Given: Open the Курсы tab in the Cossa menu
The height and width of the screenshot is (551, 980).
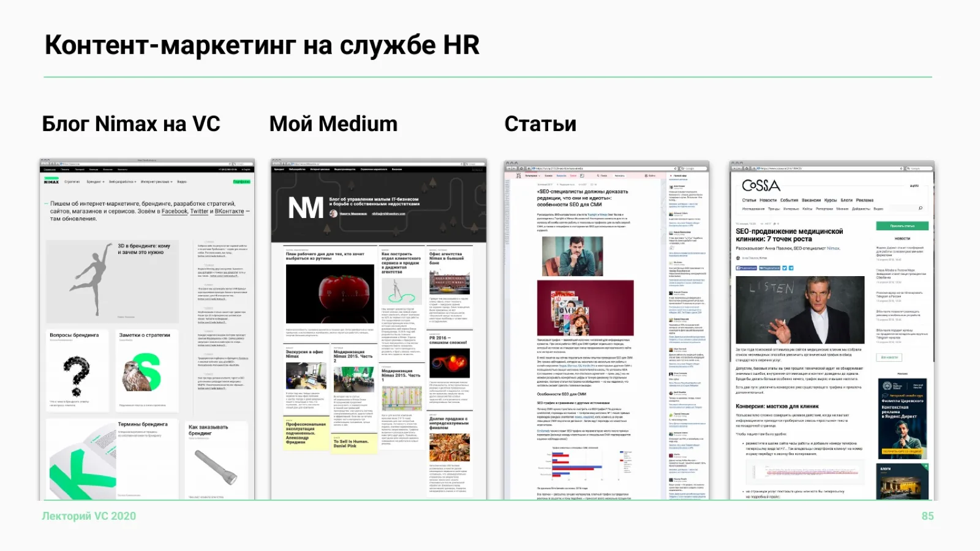Looking at the screenshot, I should (831, 200).
